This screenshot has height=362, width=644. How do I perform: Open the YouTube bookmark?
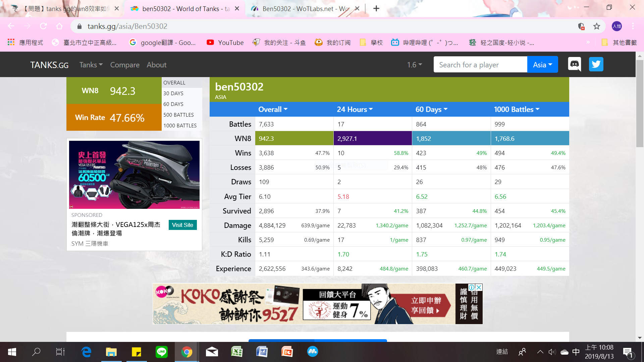[225, 43]
